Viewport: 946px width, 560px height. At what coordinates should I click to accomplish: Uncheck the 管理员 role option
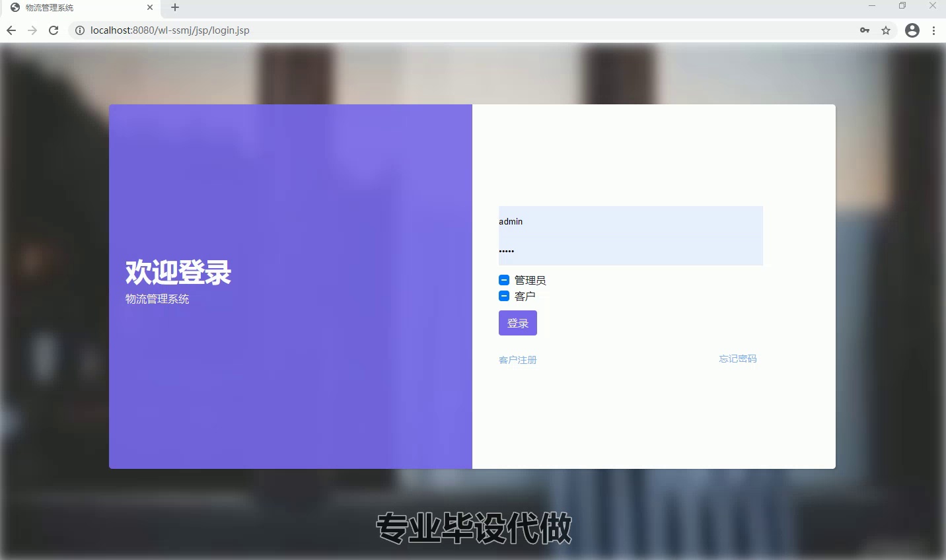(503, 279)
